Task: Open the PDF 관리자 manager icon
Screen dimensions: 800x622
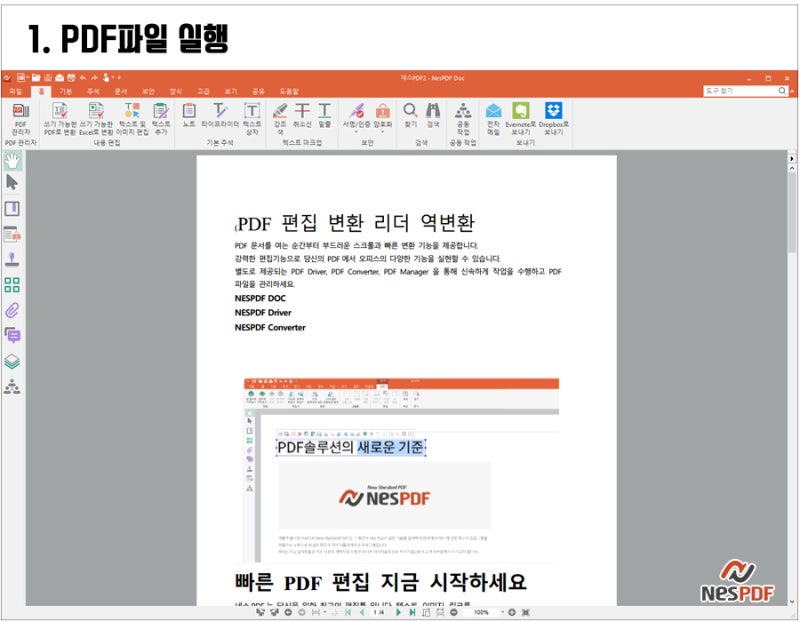Action: (x=20, y=118)
